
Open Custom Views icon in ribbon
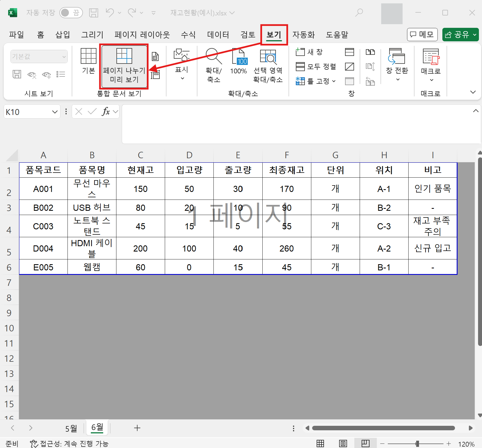(x=155, y=75)
